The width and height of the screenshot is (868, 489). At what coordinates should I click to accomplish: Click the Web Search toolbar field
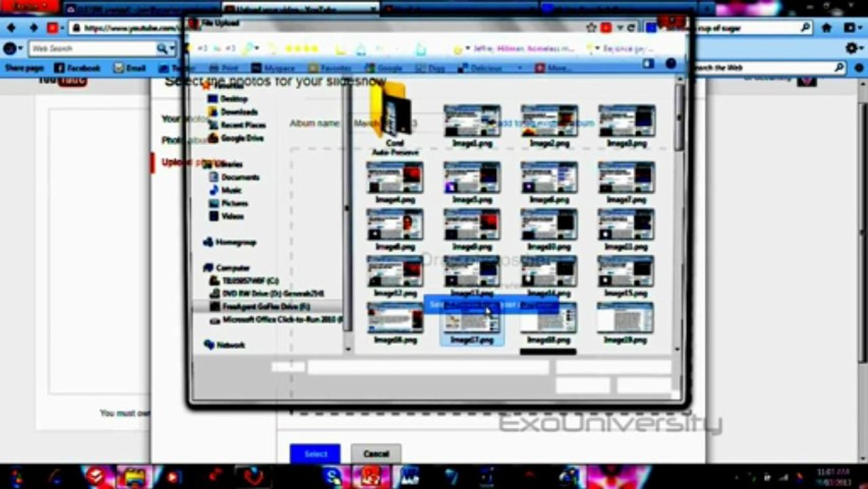92,49
